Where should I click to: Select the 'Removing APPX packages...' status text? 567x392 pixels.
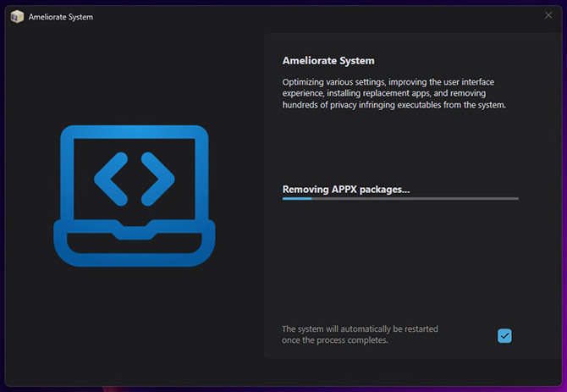point(345,189)
